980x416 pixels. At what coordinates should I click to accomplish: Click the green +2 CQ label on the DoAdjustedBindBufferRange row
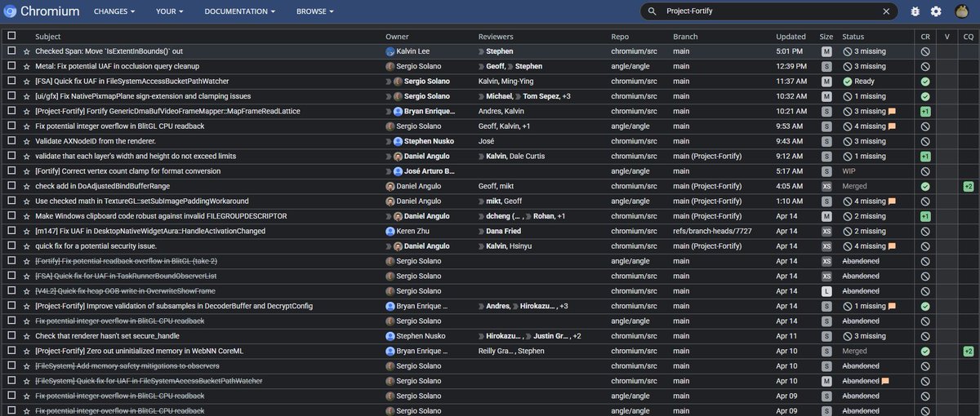point(968,186)
